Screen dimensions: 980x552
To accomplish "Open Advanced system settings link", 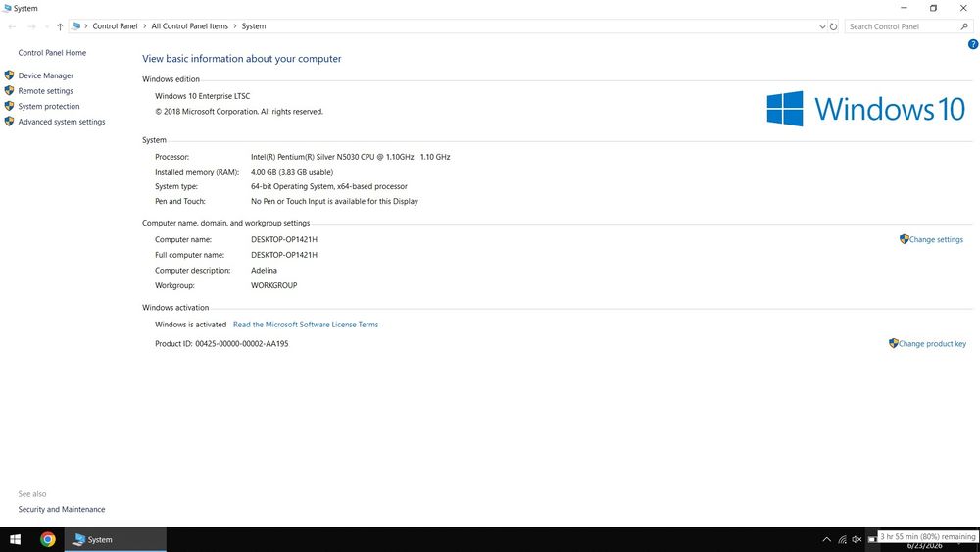I will (x=61, y=122).
